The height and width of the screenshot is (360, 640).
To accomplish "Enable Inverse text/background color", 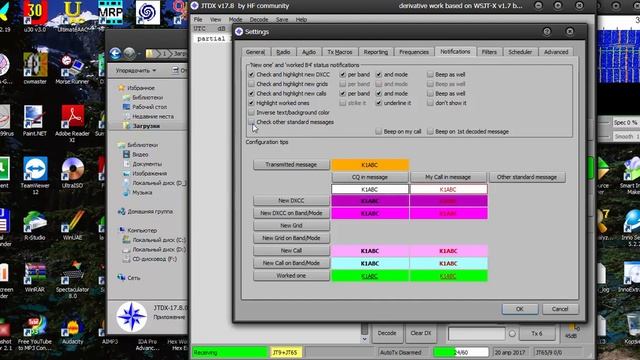I will 251,112.
